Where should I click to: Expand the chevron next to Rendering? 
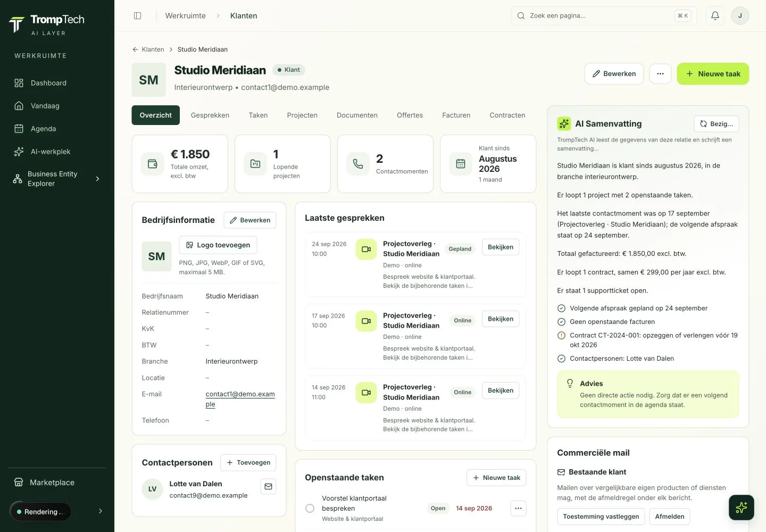coord(101,511)
